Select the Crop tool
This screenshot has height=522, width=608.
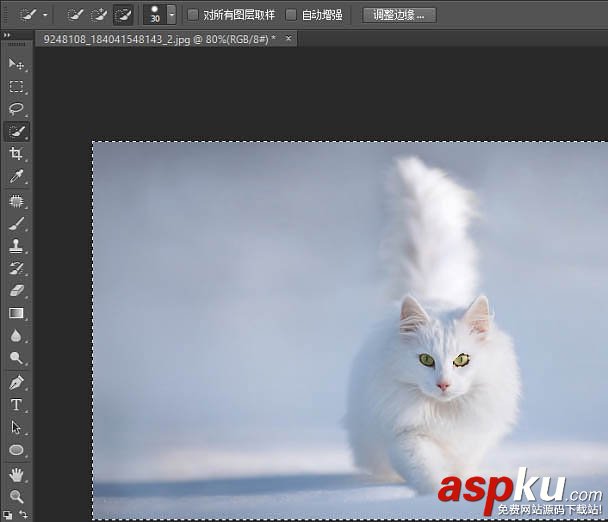16,154
